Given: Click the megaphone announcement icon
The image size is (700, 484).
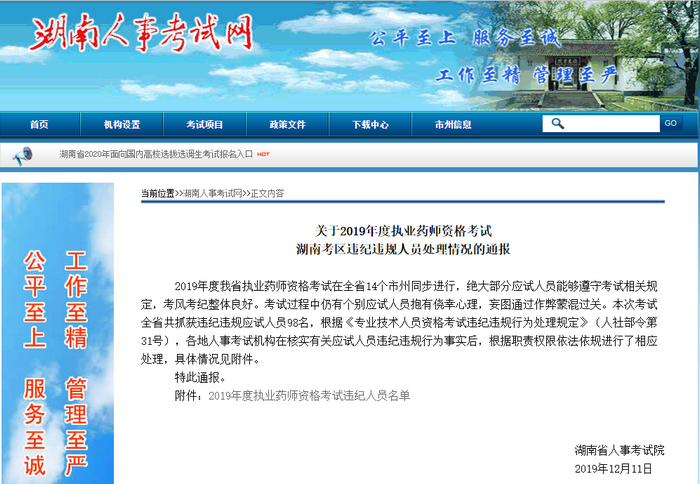Looking at the screenshot, I should pos(23,154).
